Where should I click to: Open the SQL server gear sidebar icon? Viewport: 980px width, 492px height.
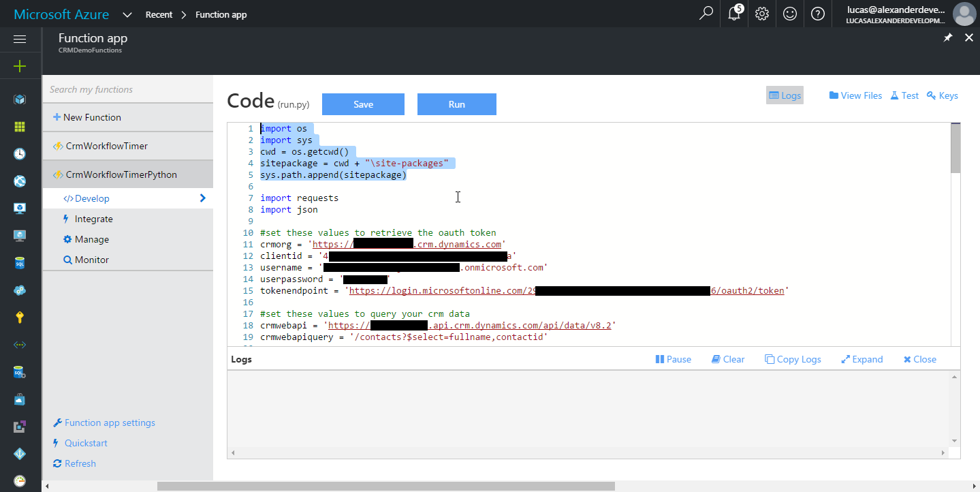[x=20, y=372]
